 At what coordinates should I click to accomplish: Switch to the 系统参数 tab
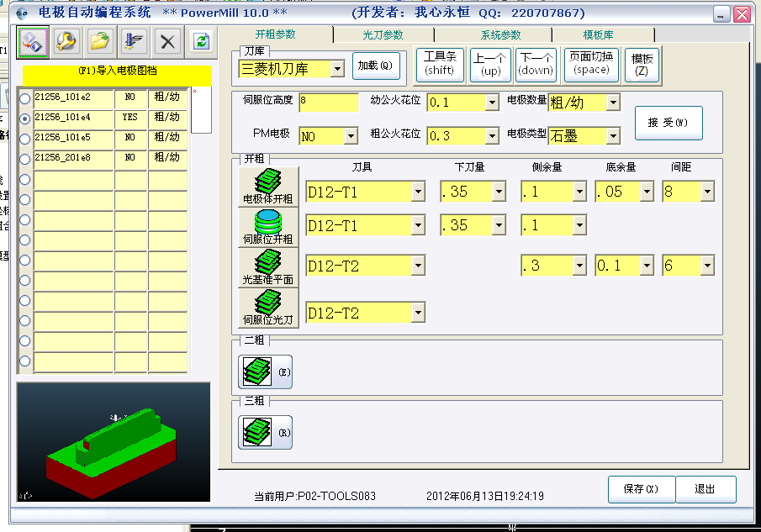[x=500, y=35]
